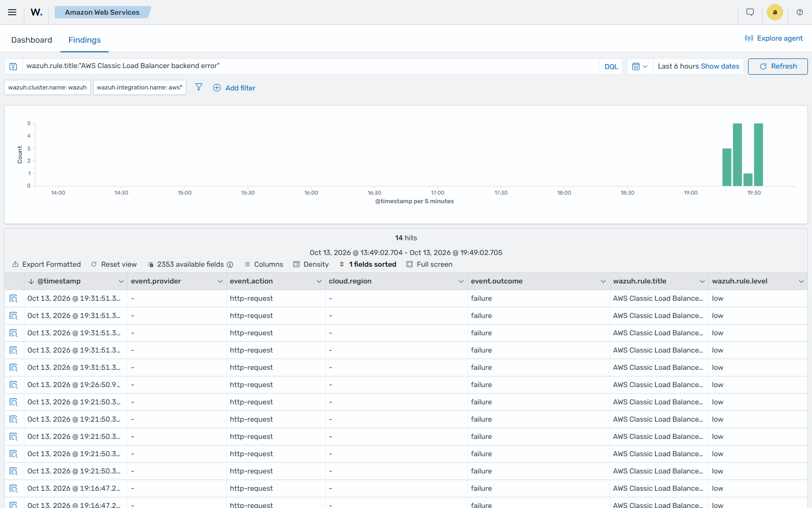
Task: Click the Explore agent link
Action: click(x=773, y=38)
